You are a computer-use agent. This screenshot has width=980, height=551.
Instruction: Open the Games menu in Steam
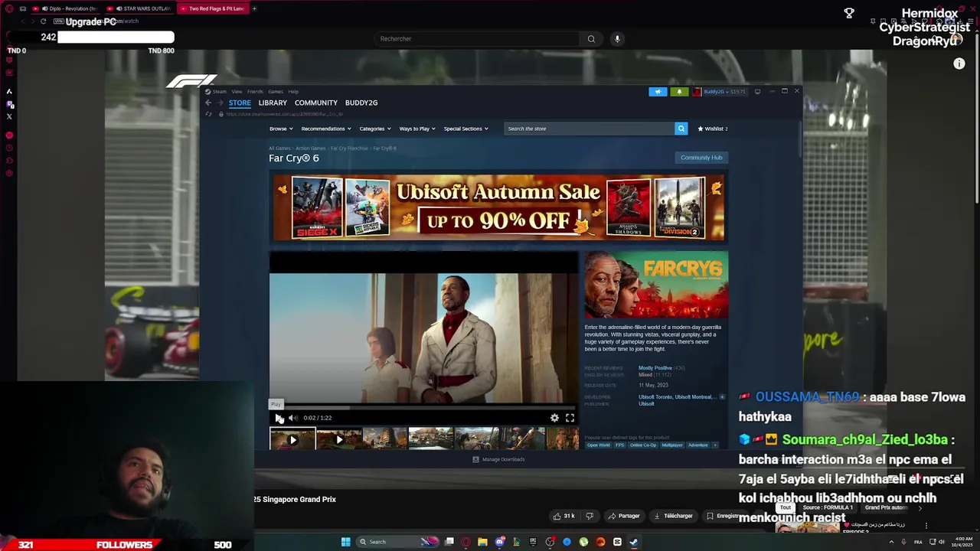[x=276, y=92]
